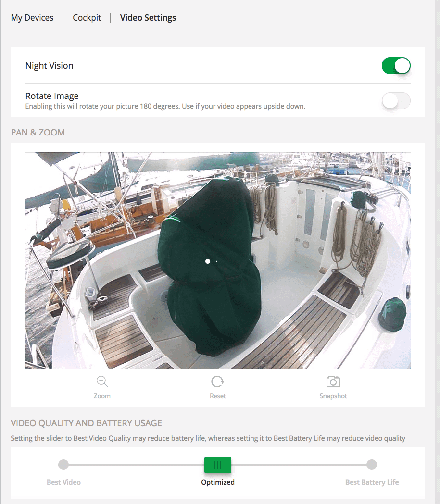Open the Cockpit tab

tap(87, 17)
